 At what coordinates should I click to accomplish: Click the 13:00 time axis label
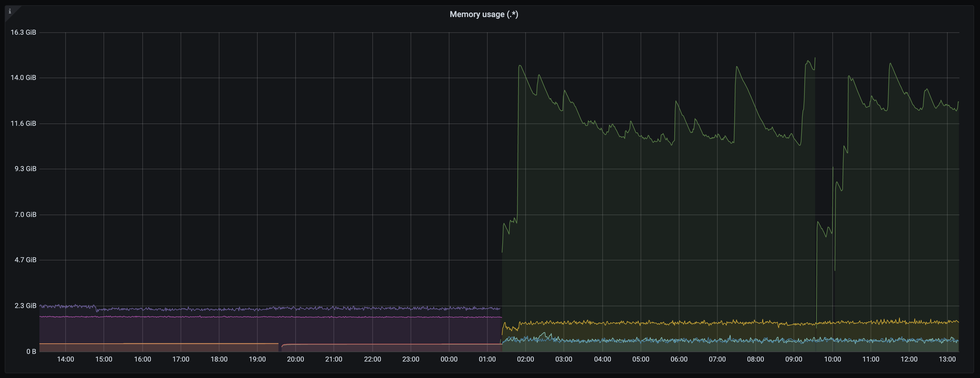(947, 359)
